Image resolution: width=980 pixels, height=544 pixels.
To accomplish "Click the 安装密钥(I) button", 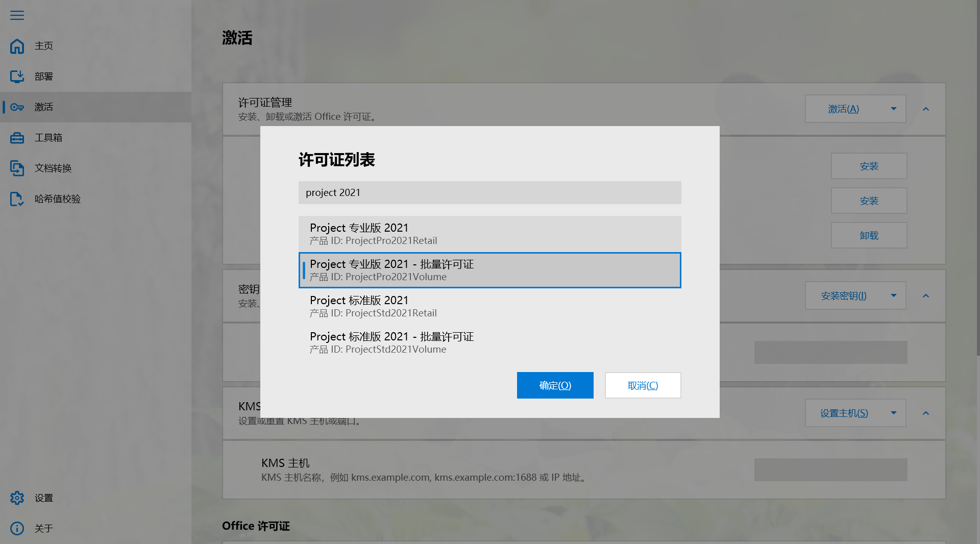I will [843, 295].
